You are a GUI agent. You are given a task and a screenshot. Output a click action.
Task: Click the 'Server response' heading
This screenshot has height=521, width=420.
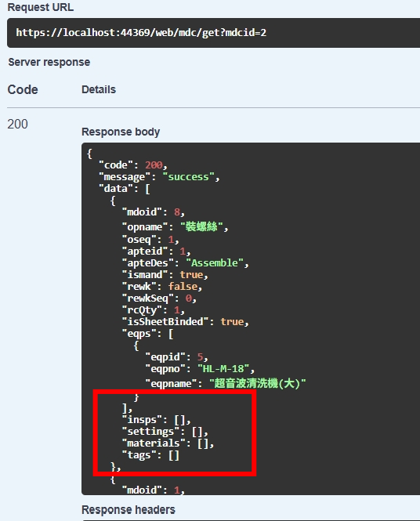coord(49,62)
